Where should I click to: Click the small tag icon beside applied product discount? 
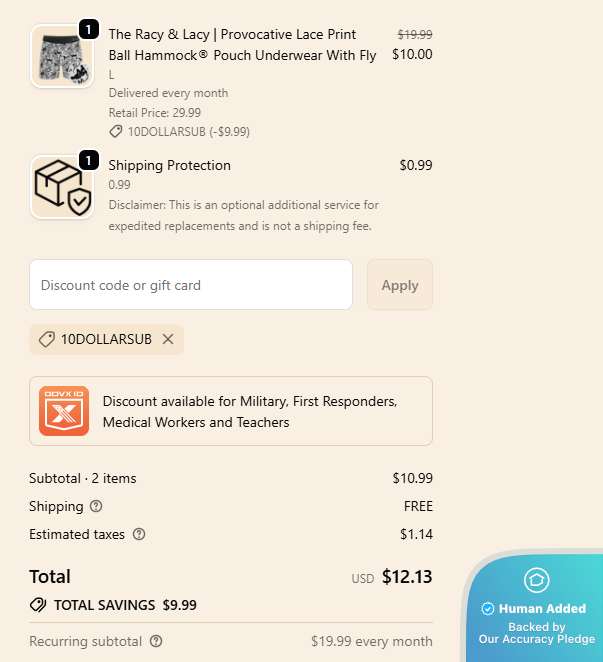coord(117,131)
